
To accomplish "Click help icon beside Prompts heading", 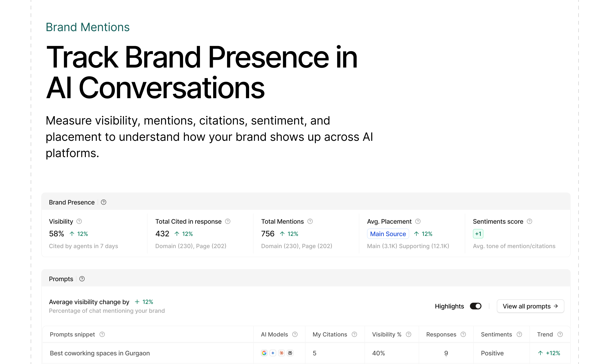I will click(82, 279).
